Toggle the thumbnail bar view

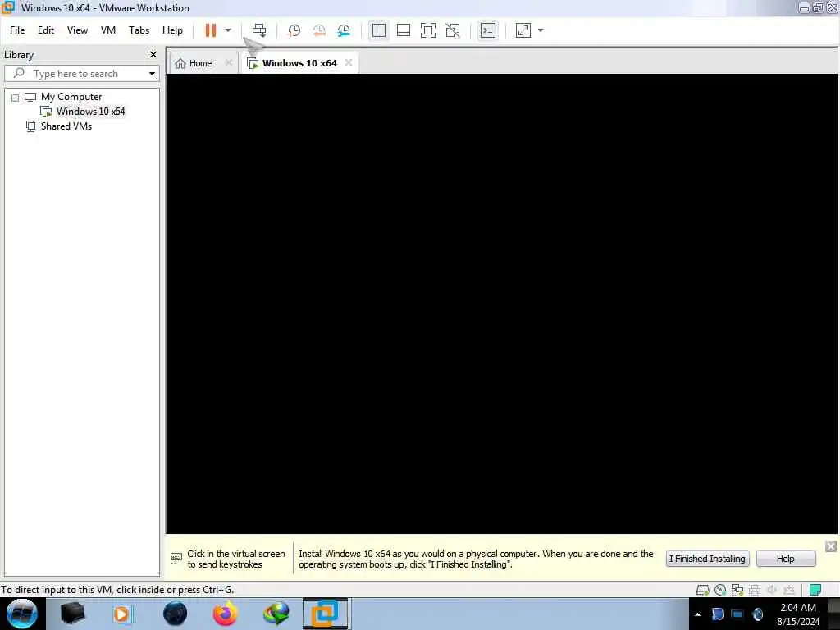coord(404,30)
